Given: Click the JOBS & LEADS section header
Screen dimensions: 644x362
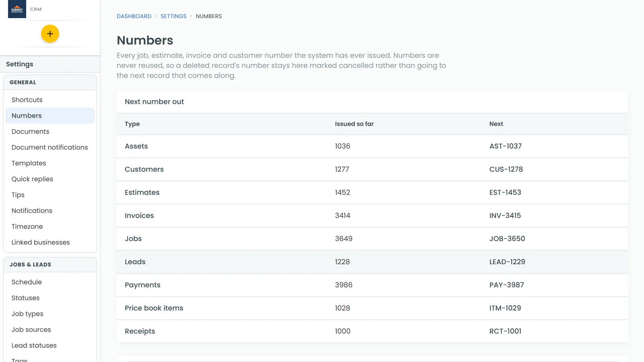Looking at the screenshot, I should tap(50, 265).
